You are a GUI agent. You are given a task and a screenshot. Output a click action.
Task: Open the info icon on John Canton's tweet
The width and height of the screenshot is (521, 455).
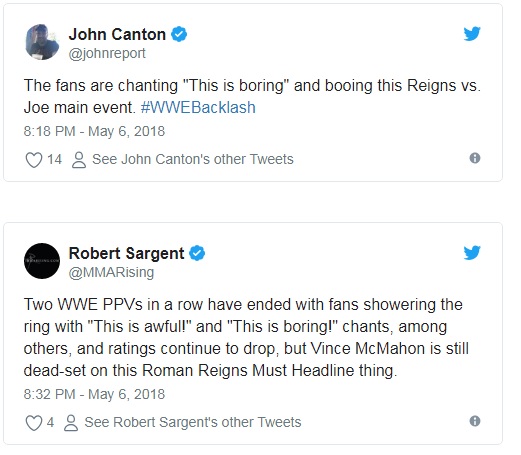pyautogui.click(x=475, y=158)
